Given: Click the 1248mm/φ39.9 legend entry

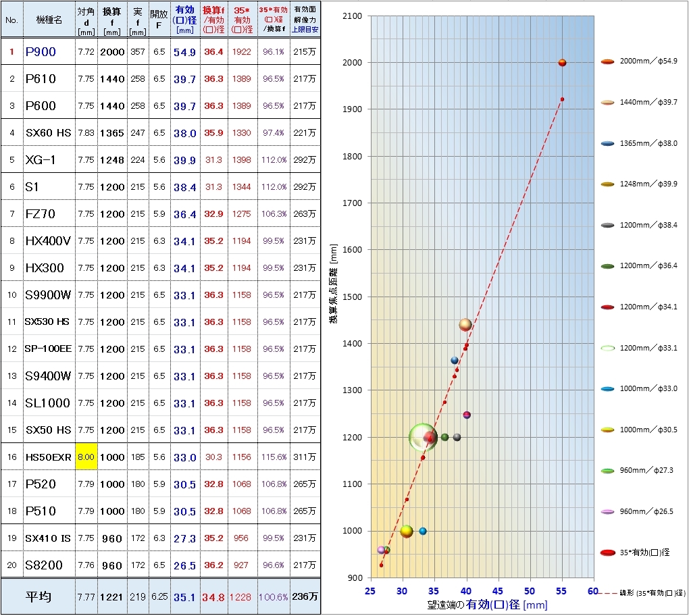Looking at the screenshot, I should click(639, 184).
